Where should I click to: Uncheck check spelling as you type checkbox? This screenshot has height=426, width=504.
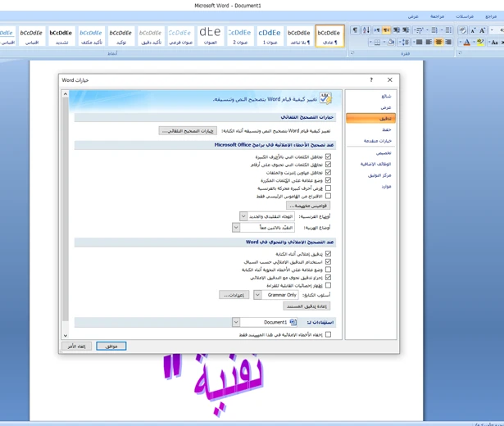pos(328,254)
